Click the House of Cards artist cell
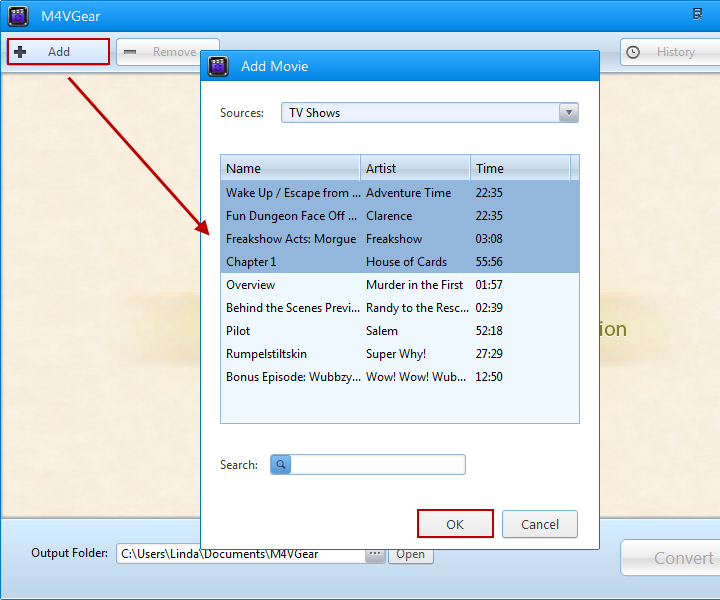The image size is (720, 600). 406,262
